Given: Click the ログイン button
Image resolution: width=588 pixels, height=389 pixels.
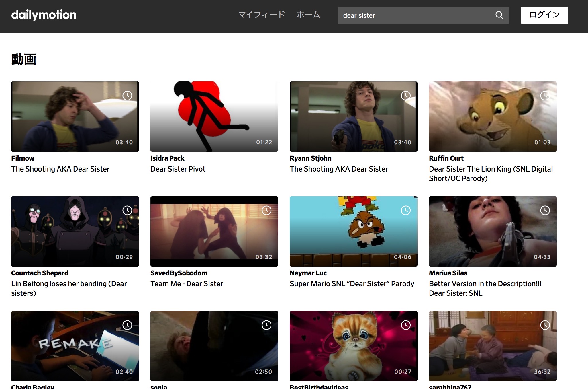Looking at the screenshot, I should 544,15.
